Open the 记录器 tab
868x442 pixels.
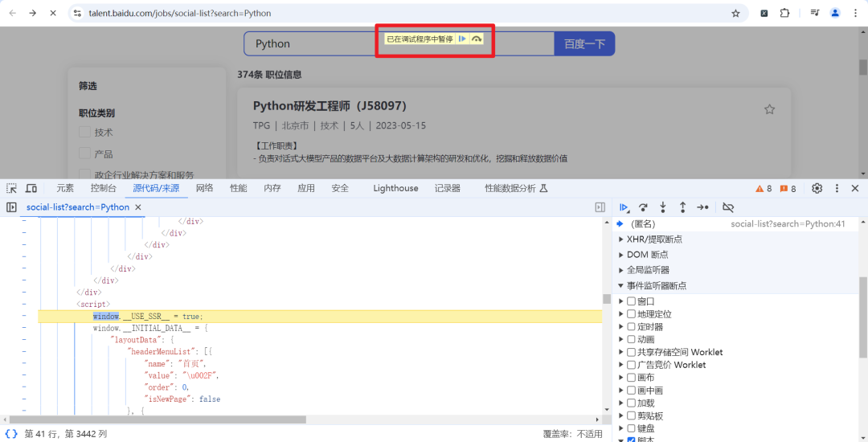pos(448,189)
